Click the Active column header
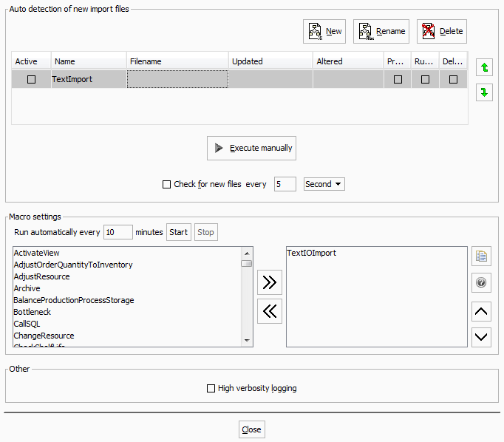504x442 pixels. coord(31,61)
